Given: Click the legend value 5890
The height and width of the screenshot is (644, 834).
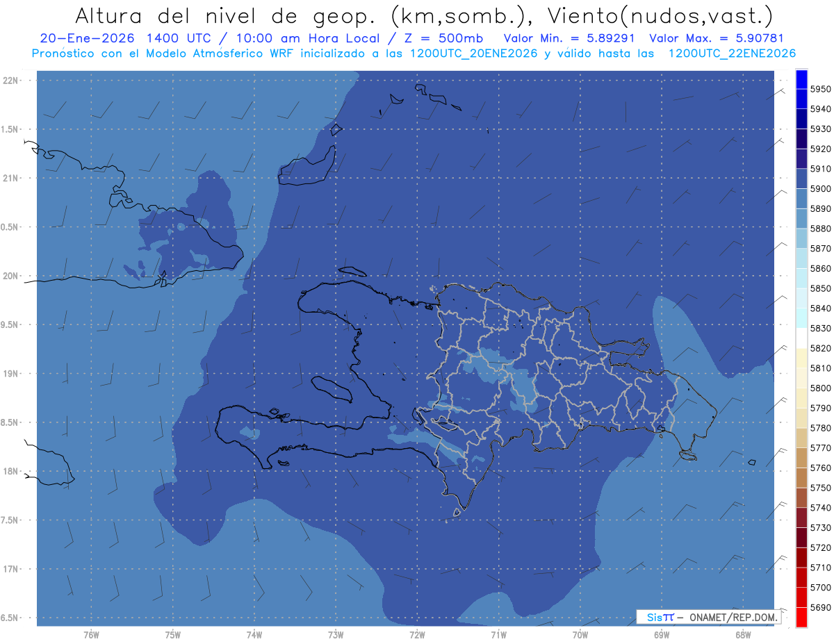Looking at the screenshot, I should tap(820, 209).
